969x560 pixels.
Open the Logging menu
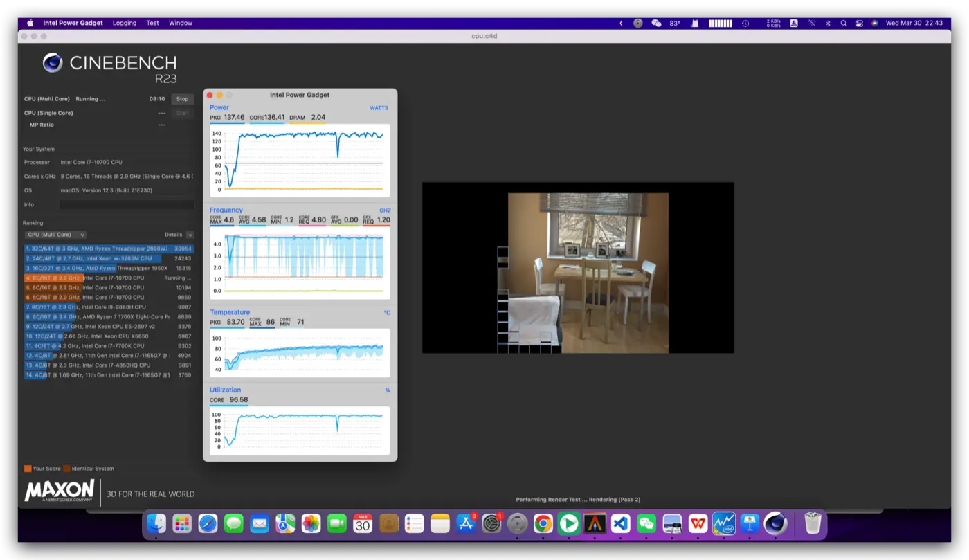pyautogui.click(x=125, y=23)
